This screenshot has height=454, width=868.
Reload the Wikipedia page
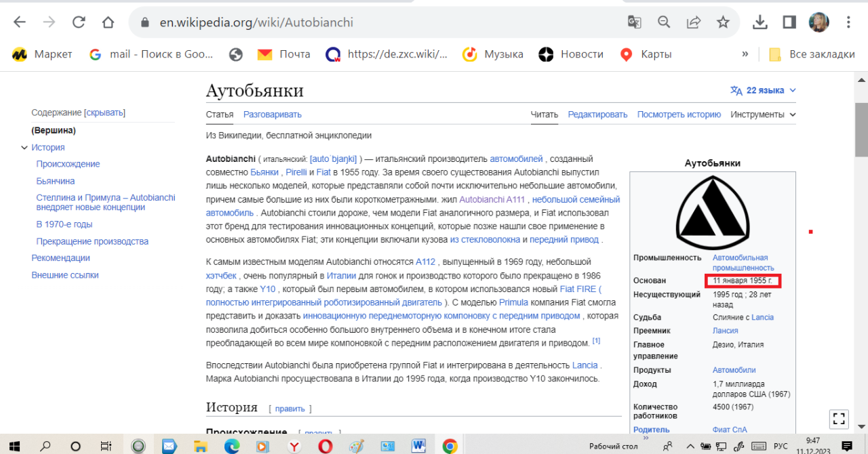pyautogui.click(x=79, y=22)
